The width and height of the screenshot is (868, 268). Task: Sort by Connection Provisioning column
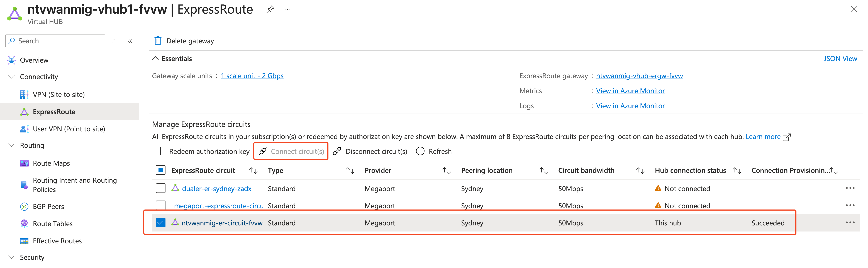[834, 170]
